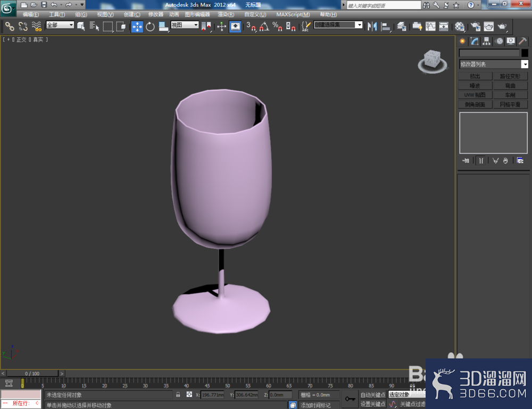Choose the Rectangular Selection Region tool
This screenshot has height=409, width=532.
(108, 26)
